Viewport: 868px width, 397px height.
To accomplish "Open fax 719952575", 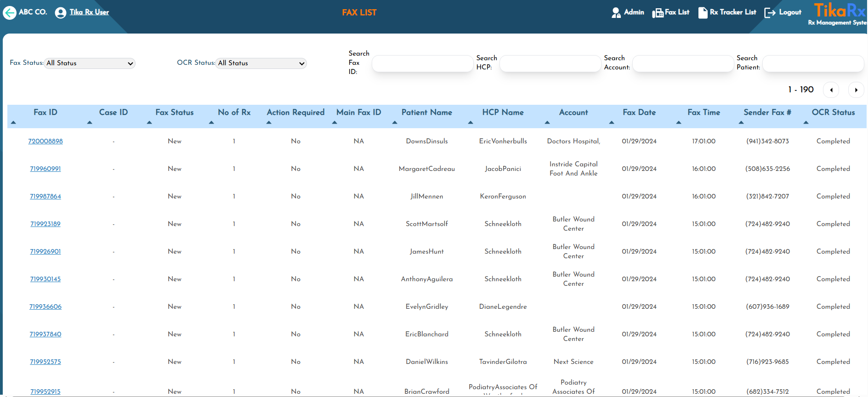I will click(x=45, y=362).
